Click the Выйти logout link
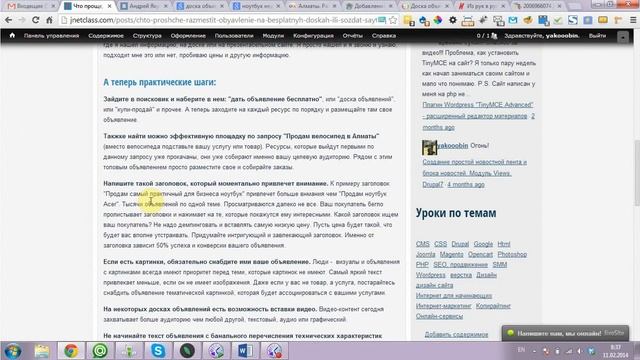Viewport: 640px width, 360px height. point(597,36)
